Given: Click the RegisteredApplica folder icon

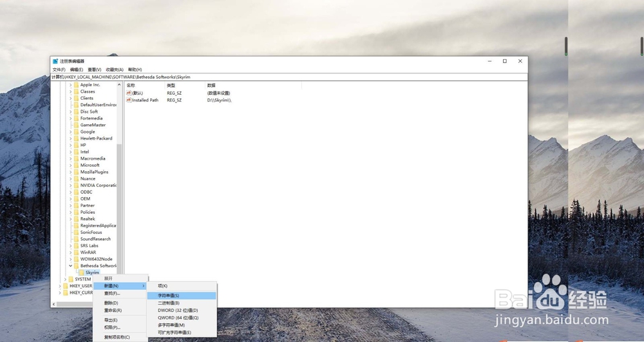Looking at the screenshot, I should click(77, 225).
